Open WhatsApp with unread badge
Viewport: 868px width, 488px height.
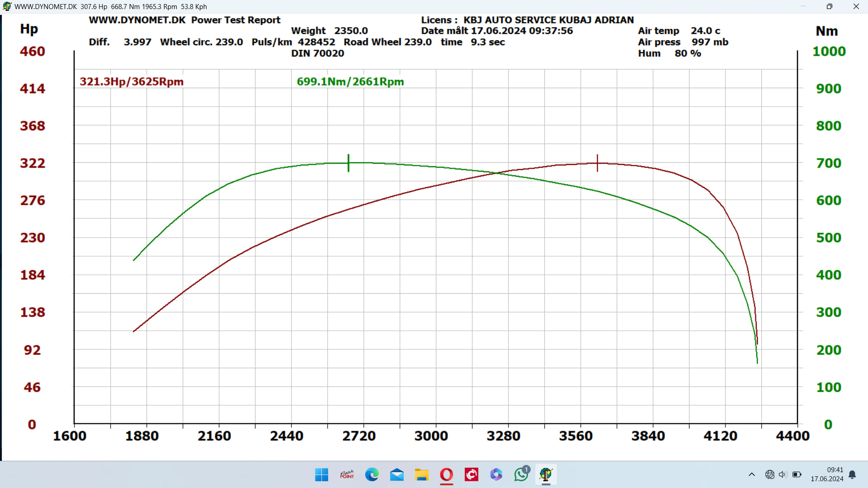[x=521, y=474]
